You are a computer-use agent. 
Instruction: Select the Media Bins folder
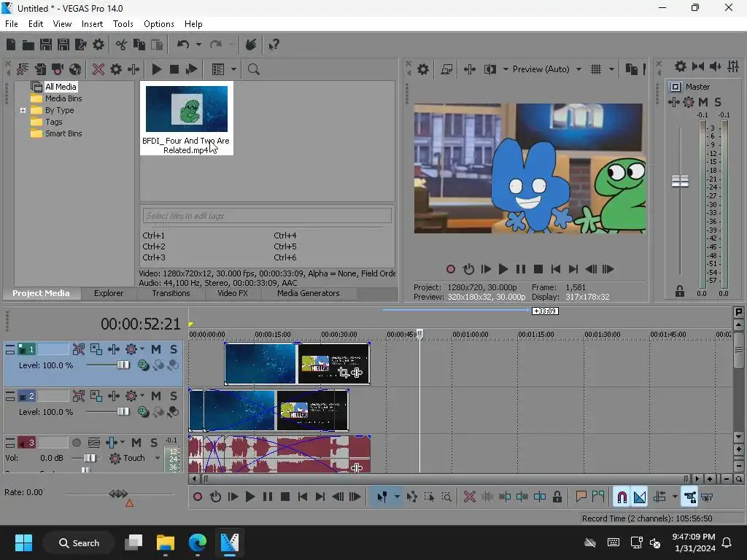pyautogui.click(x=63, y=98)
